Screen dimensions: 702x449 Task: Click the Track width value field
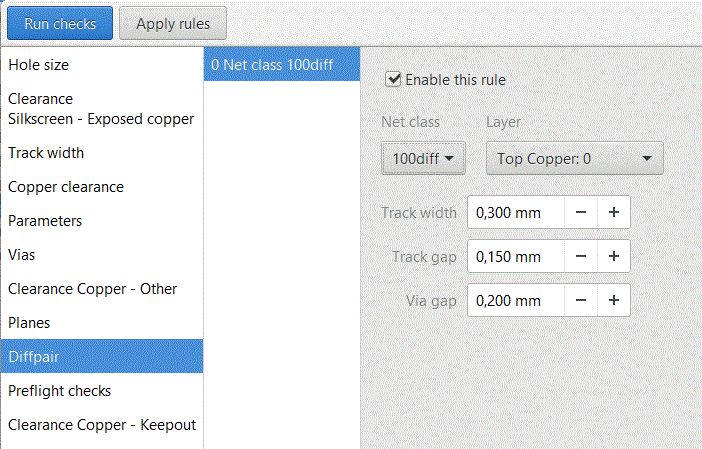(516, 212)
